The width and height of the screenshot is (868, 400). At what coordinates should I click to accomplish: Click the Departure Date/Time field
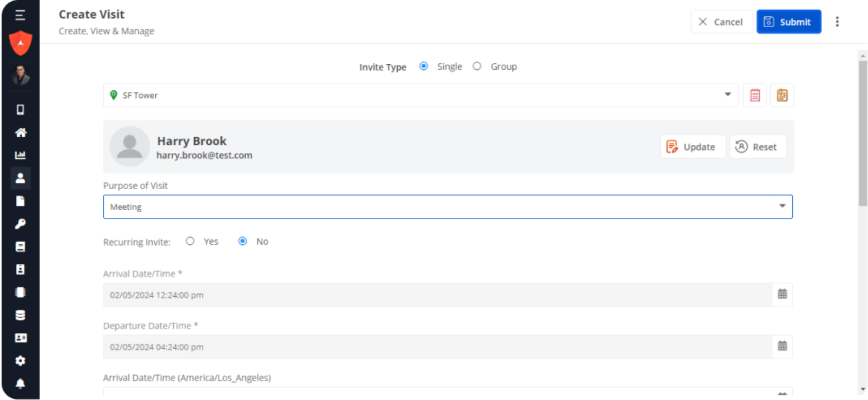[x=438, y=346]
